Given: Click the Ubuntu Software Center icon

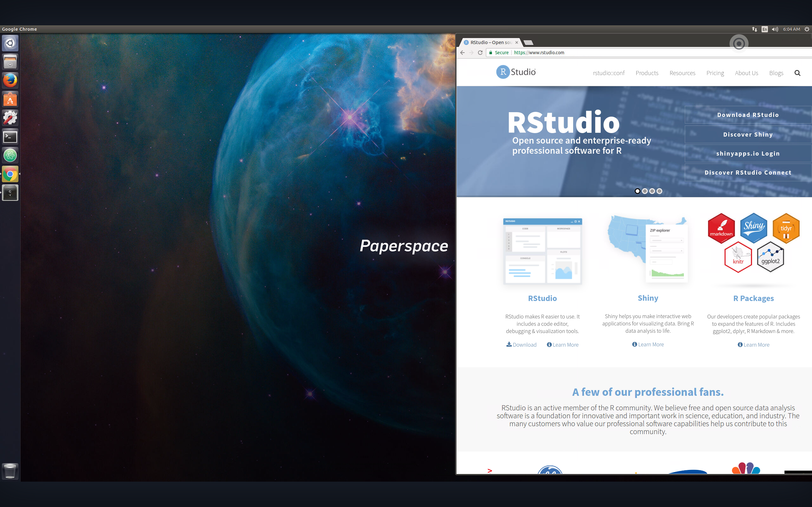Looking at the screenshot, I should [x=10, y=99].
